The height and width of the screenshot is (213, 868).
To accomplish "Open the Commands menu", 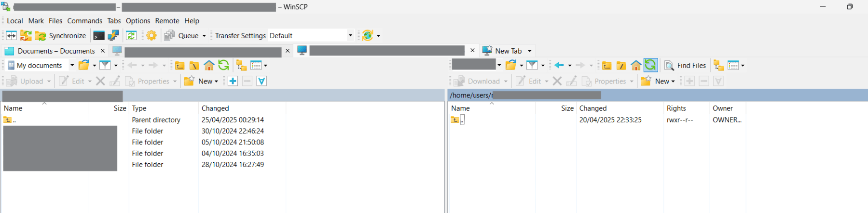I will tap(84, 21).
